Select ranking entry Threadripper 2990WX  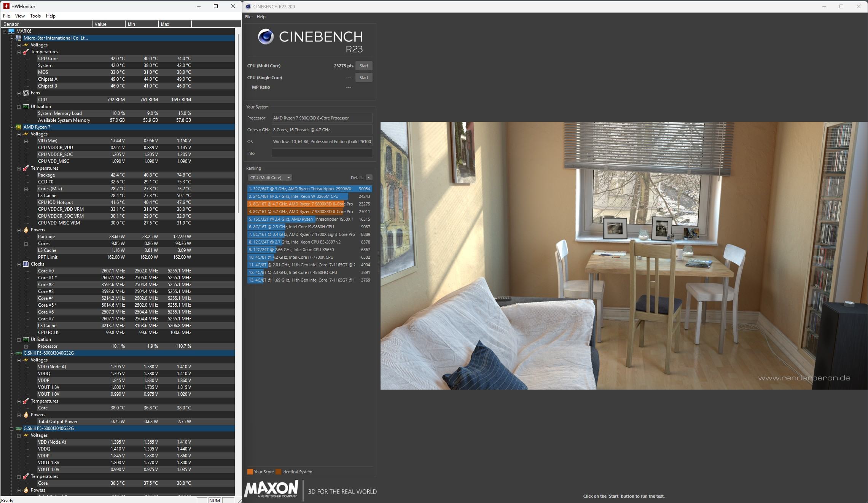pyautogui.click(x=309, y=189)
